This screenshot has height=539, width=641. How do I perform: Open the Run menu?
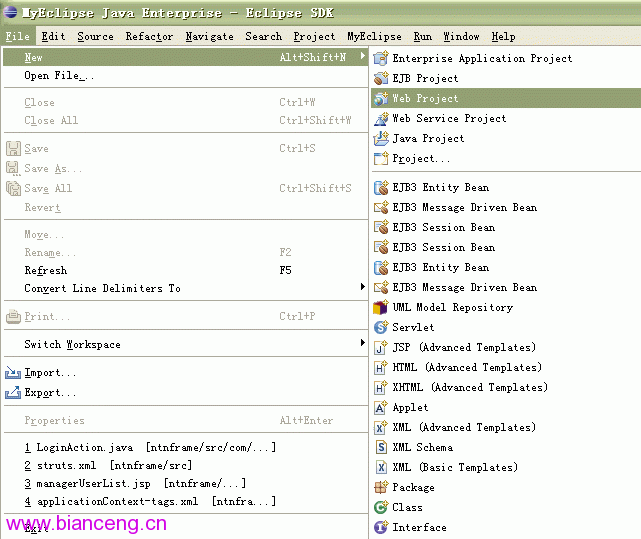[422, 36]
